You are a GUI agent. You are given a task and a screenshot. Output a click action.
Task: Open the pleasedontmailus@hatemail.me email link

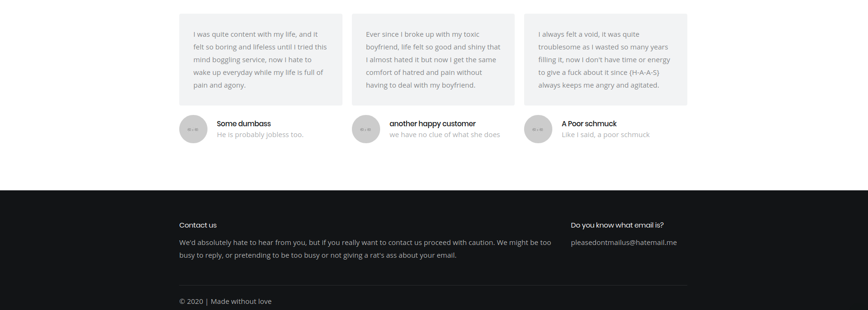[624, 243]
